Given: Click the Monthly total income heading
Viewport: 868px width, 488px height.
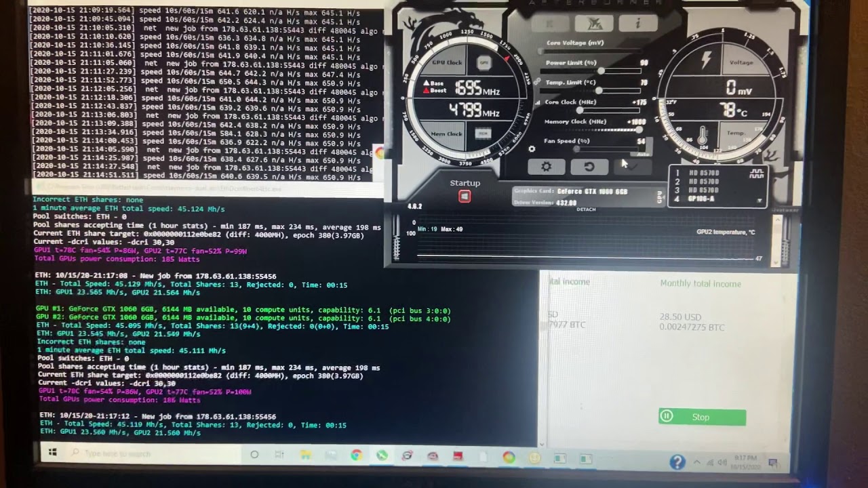Looking at the screenshot, I should pyautogui.click(x=701, y=284).
